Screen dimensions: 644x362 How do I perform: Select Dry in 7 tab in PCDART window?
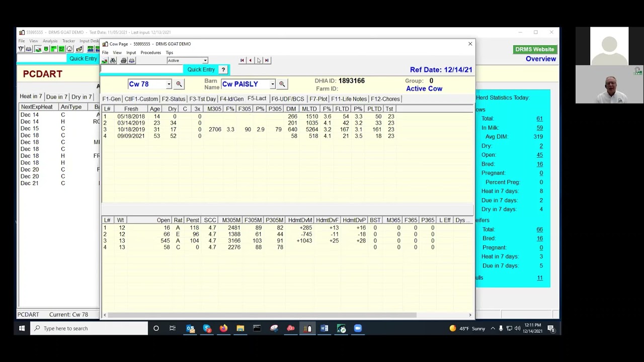tap(82, 97)
